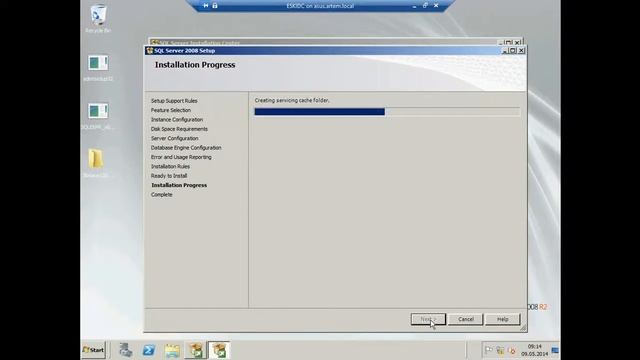Maximize the SQL Server 2008 Setup window
The height and width of the screenshot is (360, 640).
(x=513, y=51)
